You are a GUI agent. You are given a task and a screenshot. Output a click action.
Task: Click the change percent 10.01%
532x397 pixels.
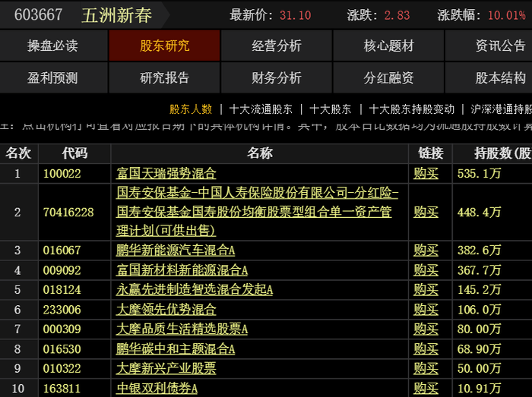[x=507, y=15]
